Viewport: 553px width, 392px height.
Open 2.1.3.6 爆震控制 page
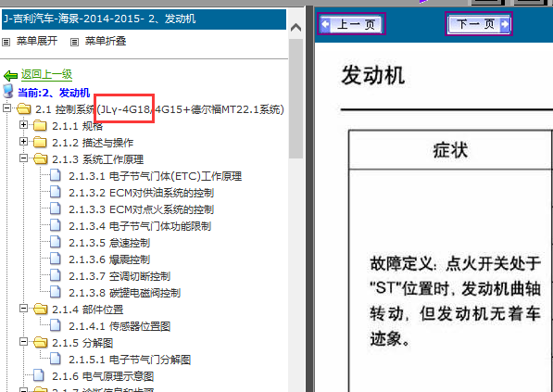[109, 259]
